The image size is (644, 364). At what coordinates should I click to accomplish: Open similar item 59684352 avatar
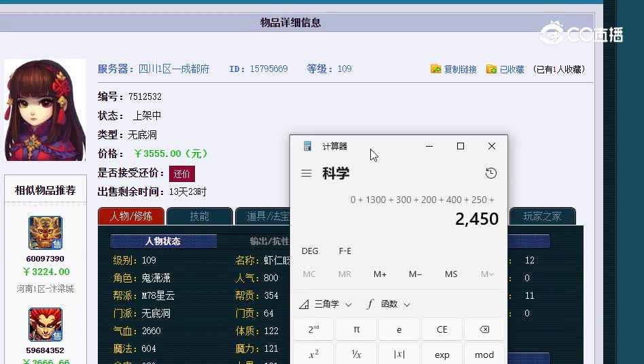[x=46, y=325]
